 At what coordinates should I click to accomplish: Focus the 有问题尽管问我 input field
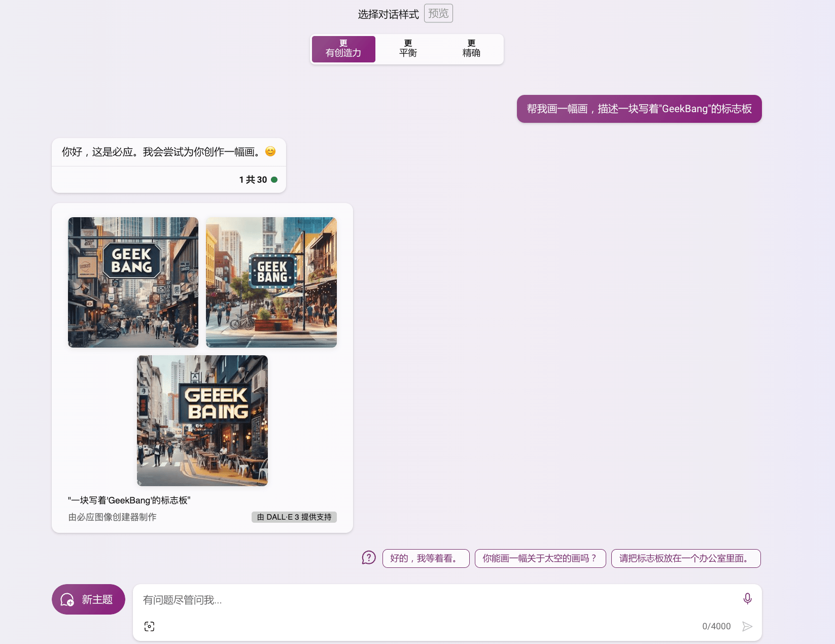(x=436, y=600)
